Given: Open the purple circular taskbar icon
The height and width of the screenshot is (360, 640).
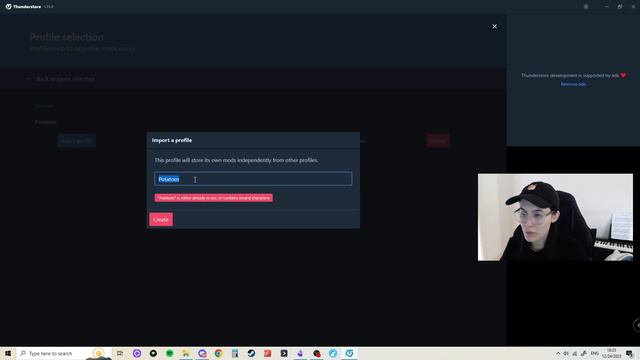Looking at the screenshot, I should (137, 353).
